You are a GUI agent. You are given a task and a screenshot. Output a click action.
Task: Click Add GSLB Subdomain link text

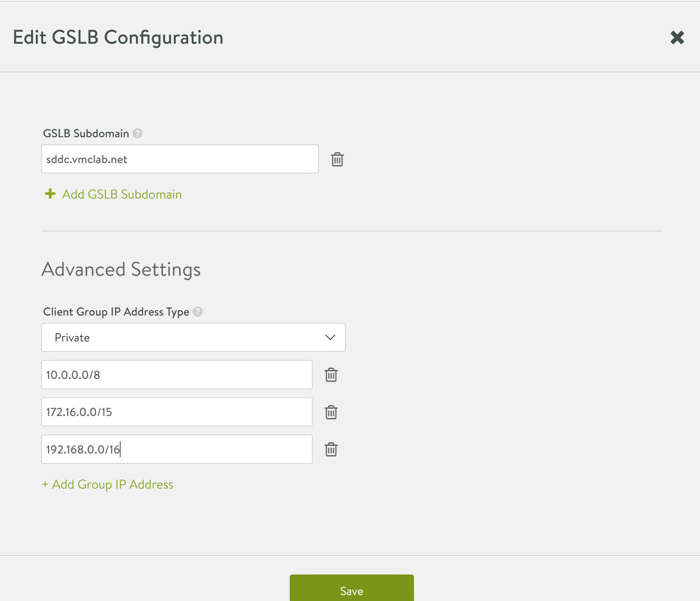tap(122, 194)
